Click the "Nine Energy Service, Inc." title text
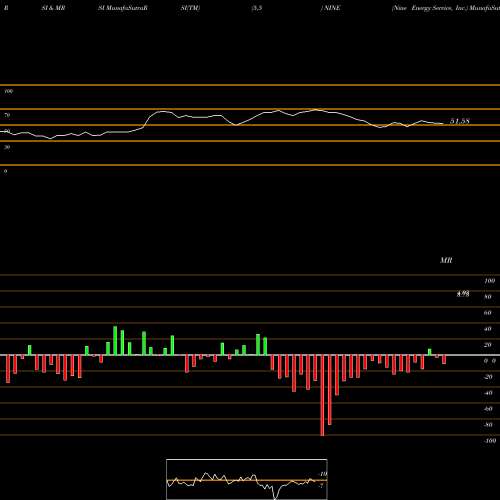The image size is (500, 500). click(x=430, y=8)
